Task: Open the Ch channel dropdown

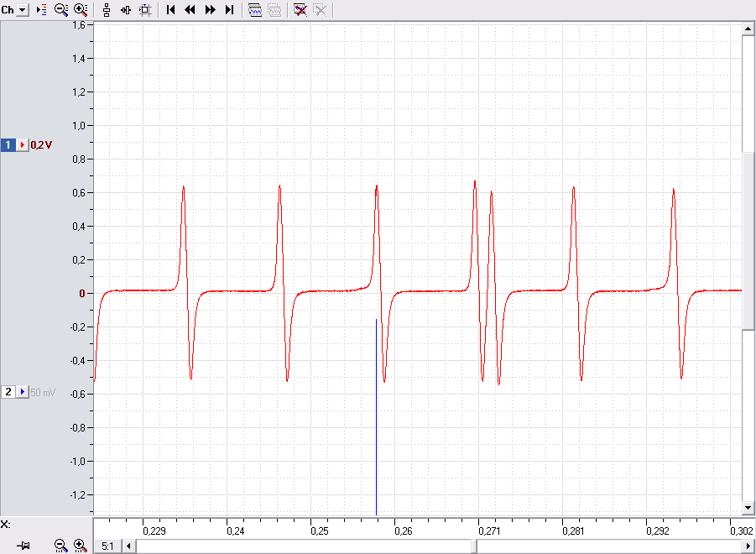Action: coord(22,9)
